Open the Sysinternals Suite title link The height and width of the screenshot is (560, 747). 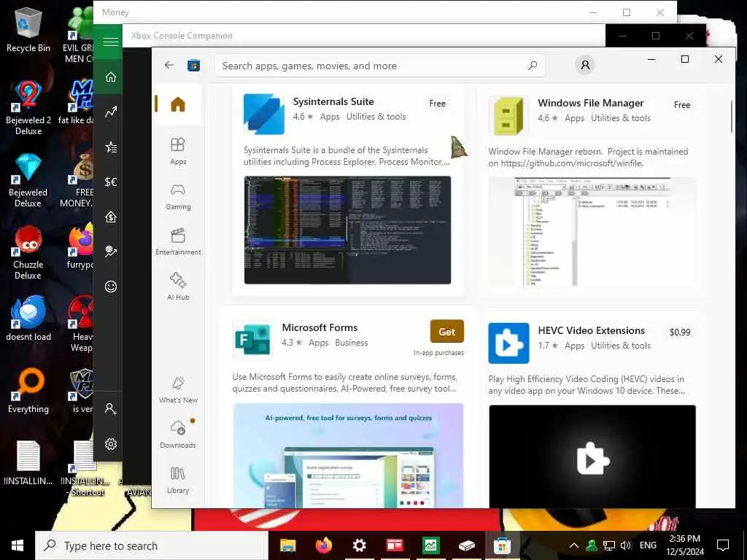[x=333, y=101]
